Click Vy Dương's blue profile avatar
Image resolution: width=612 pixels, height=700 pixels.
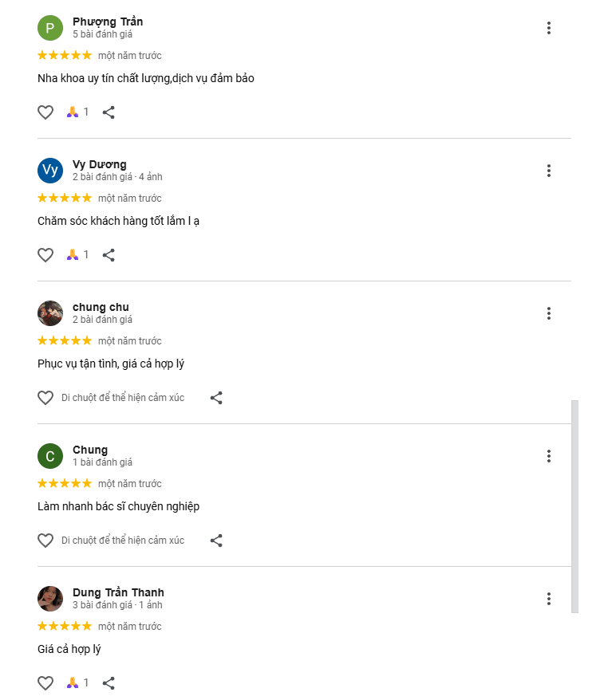coord(50,171)
